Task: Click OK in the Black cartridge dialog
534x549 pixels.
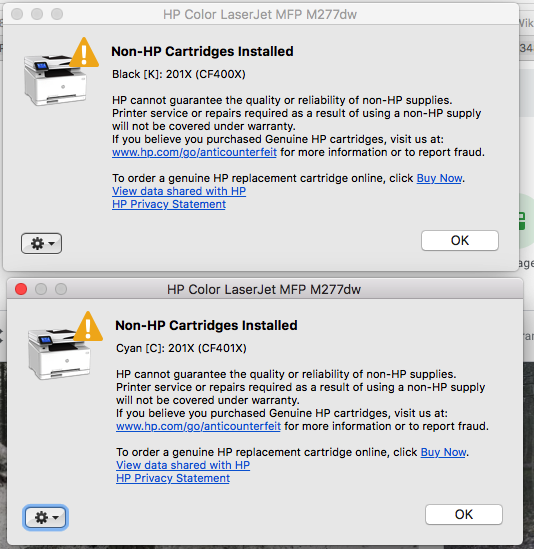Action: (x=460, y=241)
